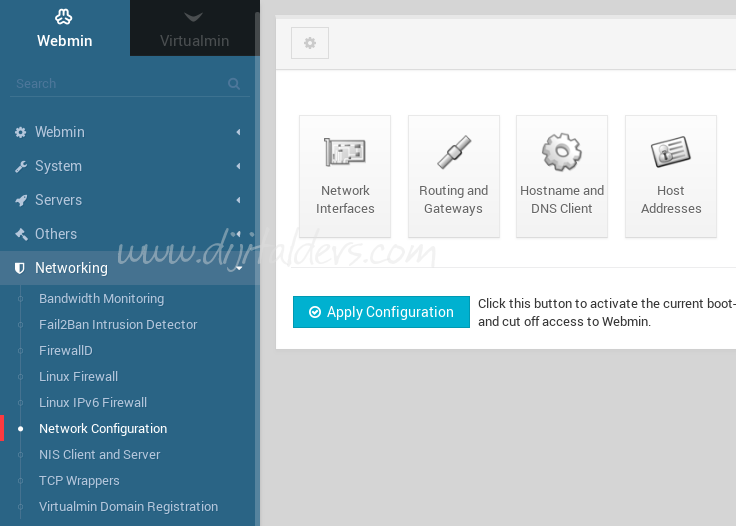Focus the sidebar Search field
736x526 pixels.
[x=115, y=84]
